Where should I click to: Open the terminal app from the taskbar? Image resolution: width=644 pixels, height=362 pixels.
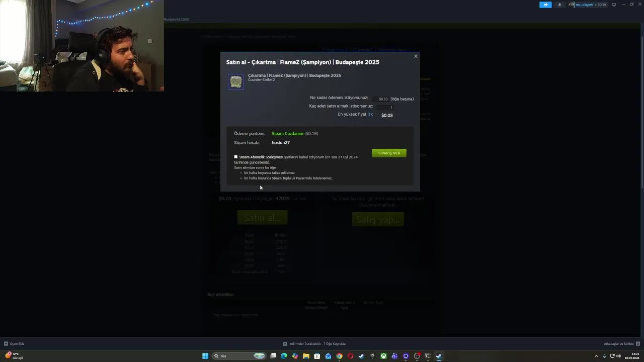pyautogui.click(x=428, y=356)
